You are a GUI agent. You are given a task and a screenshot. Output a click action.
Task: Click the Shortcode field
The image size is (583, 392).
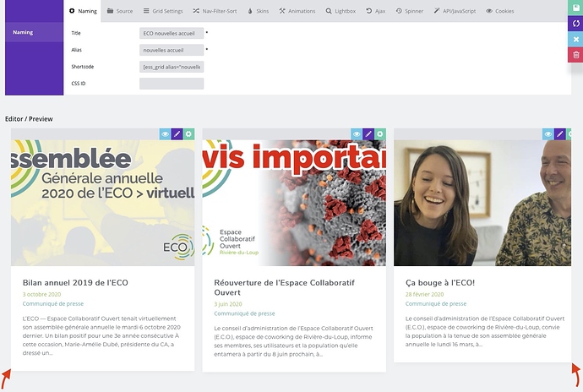point(172,67)
